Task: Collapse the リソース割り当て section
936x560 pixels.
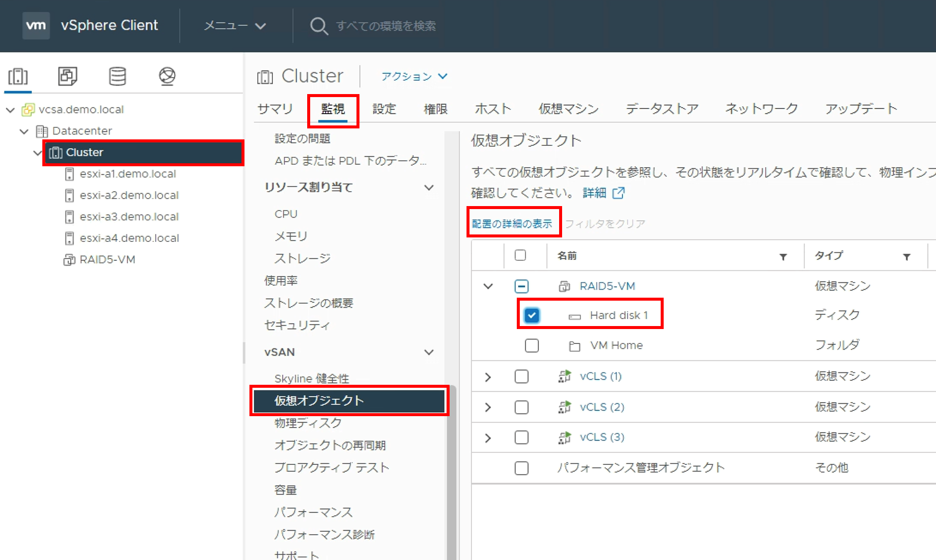Action: [x=429, y=188]
